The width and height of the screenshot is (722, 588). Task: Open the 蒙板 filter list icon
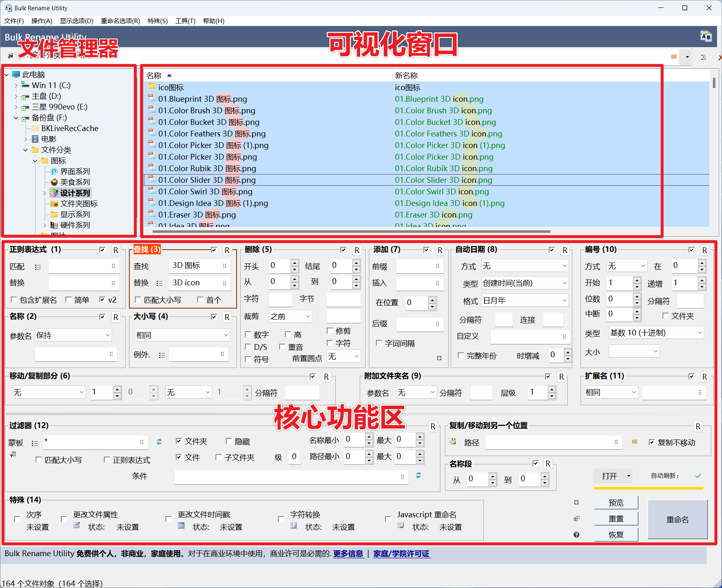point(35,443)
